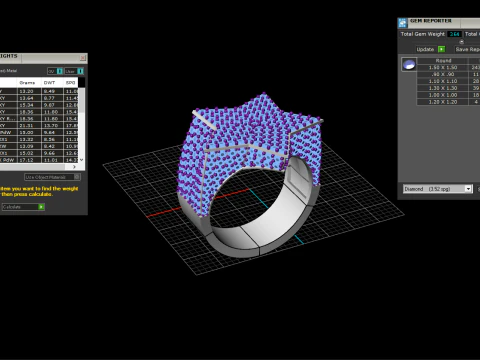Click the Total Gem Weight value field
This screenshot has height=360, width=480.
click(x=454, y=34)
